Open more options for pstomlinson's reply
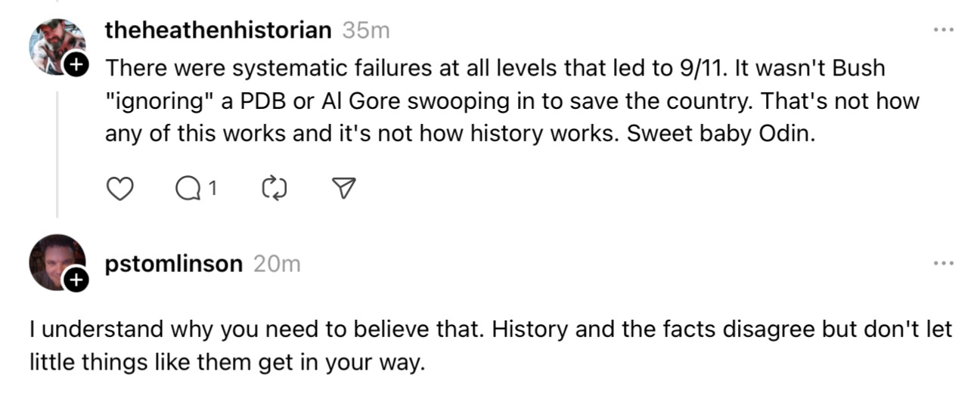Viewport: 980px width, 393px height. pyautogui.click(x=943, y=264)
